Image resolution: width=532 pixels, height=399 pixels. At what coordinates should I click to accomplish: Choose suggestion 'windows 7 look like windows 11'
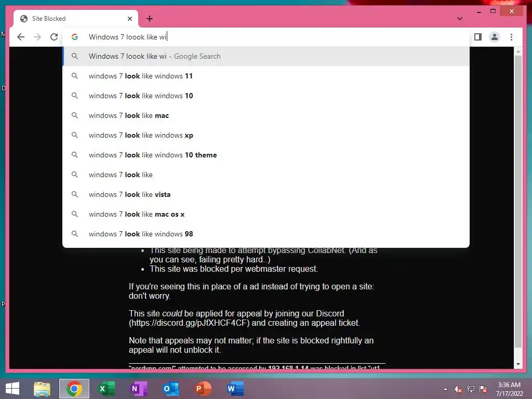coord(266,76)
